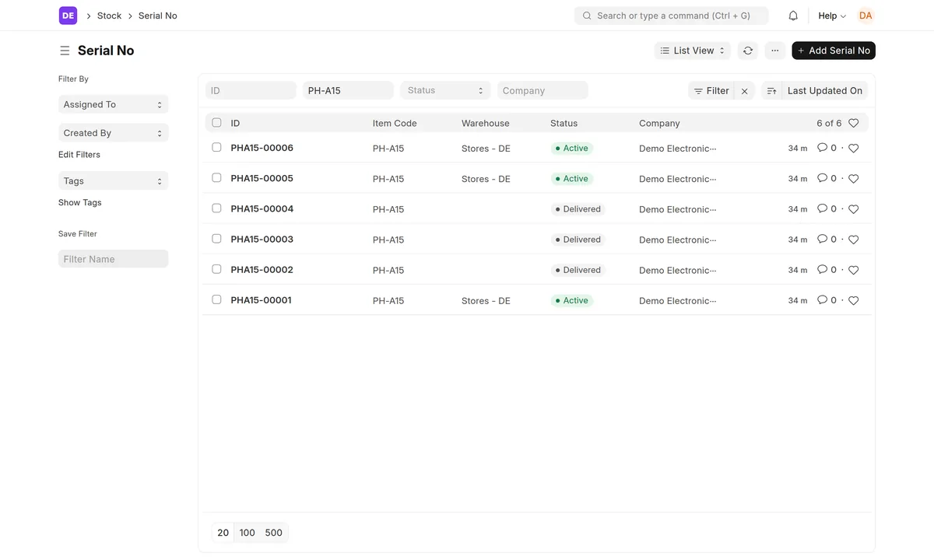Tick the checkbox for PHA15-00001

click(216, 299)
